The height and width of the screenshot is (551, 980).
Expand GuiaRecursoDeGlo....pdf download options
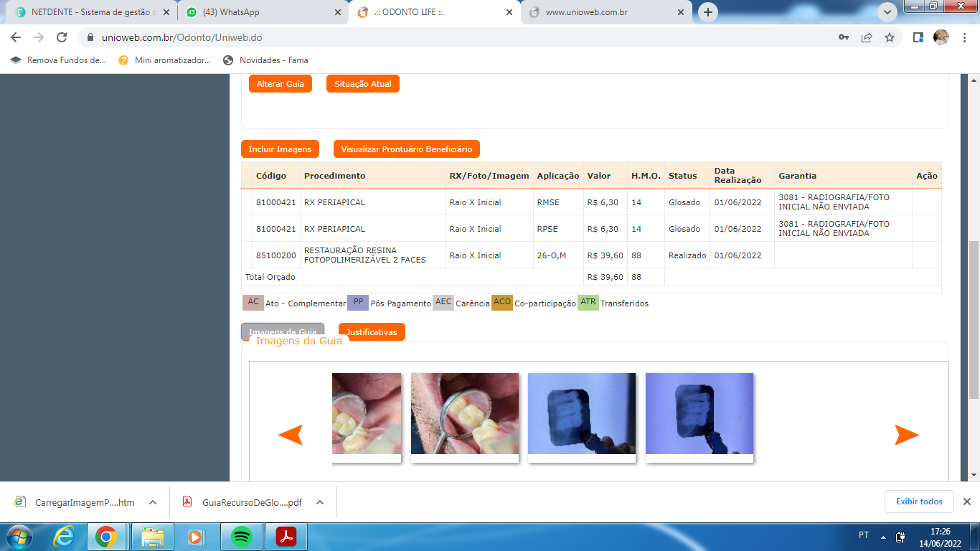[320, 502]
